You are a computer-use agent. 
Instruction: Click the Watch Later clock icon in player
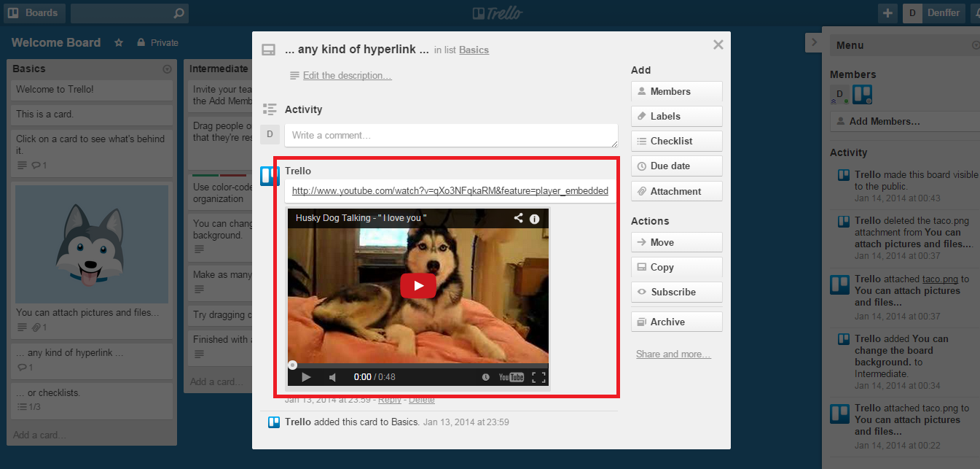[486, 377]
